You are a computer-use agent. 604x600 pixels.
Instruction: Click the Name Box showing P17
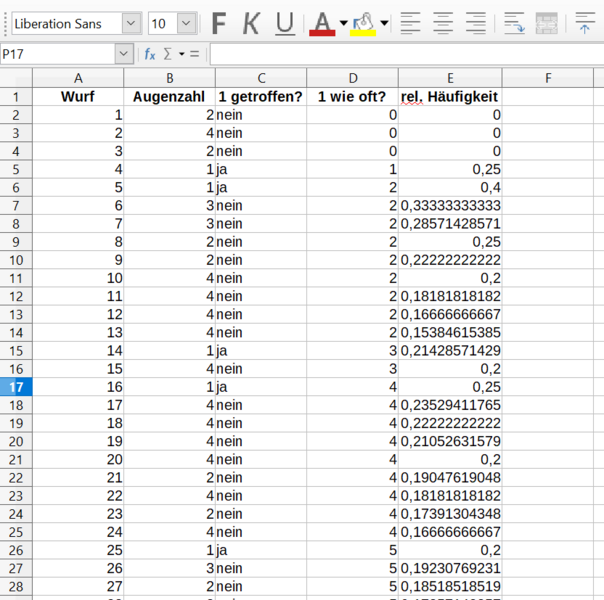click(58, 54)
